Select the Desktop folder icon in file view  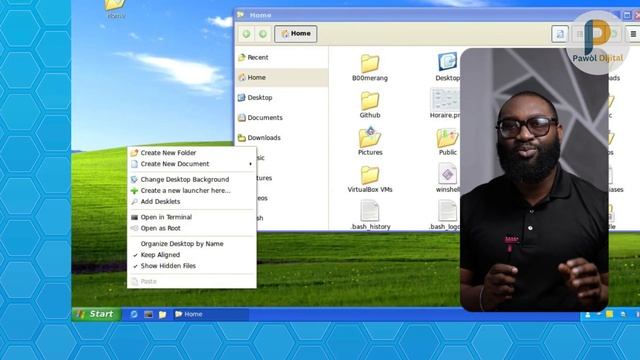click(447, 62)
